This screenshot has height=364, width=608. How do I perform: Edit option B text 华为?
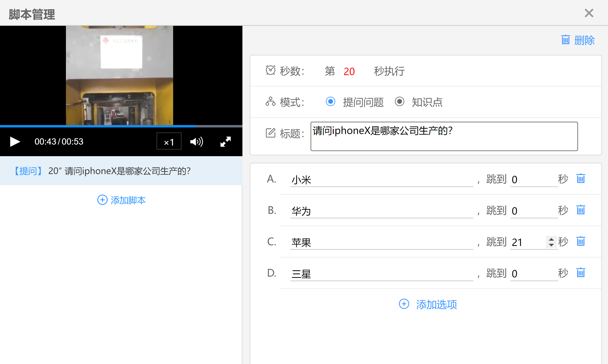point(382,211)
